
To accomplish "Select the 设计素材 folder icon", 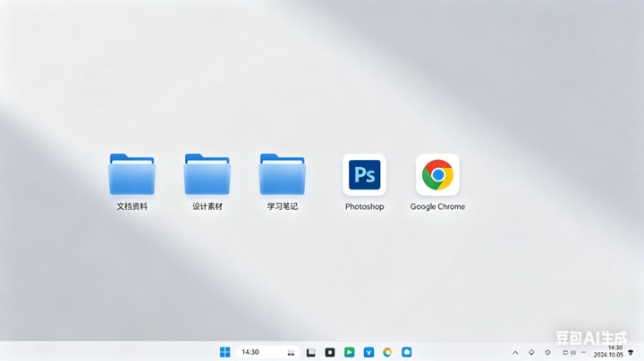I will [x=207, y=174].
